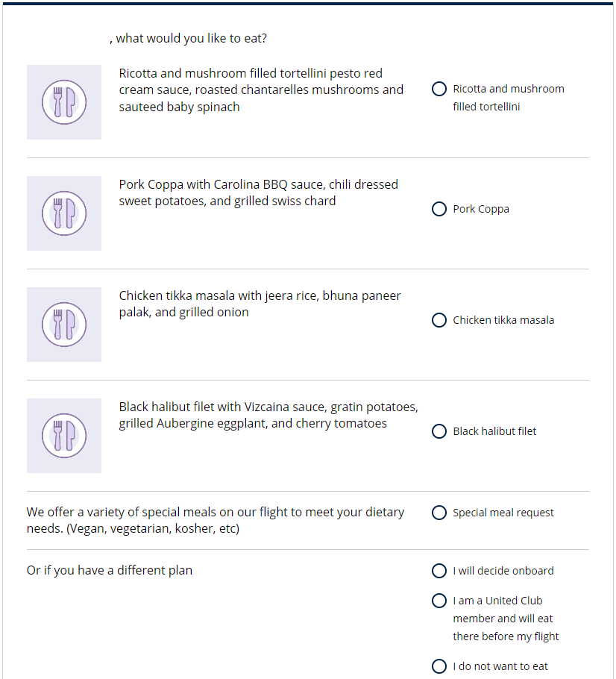Select the United Club member radio button

[x=439, y=601]
